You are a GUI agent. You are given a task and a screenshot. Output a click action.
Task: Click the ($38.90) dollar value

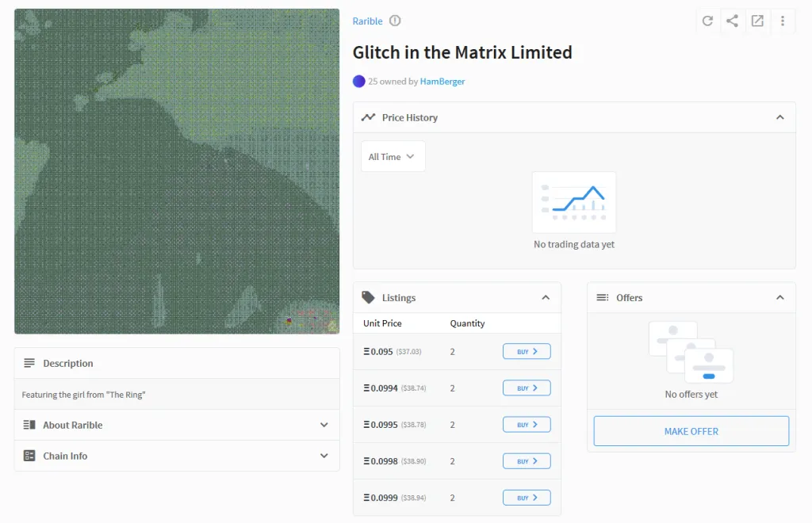[413, 461]
